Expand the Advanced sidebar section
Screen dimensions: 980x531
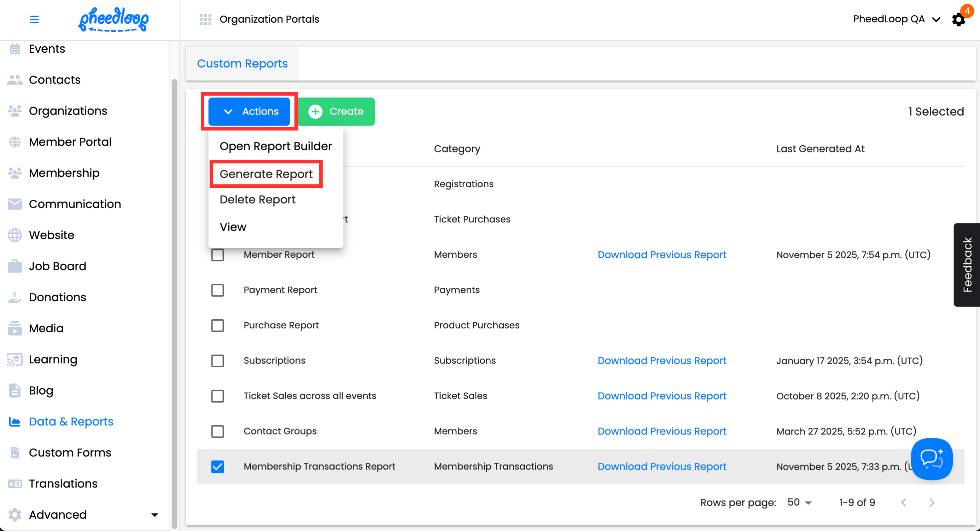click(x=154, y=515)
